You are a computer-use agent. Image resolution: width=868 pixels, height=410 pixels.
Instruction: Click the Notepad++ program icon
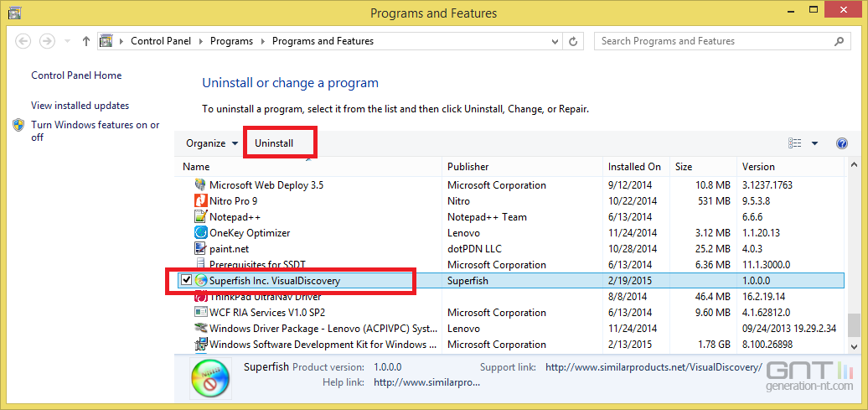(x=200, y=216)
